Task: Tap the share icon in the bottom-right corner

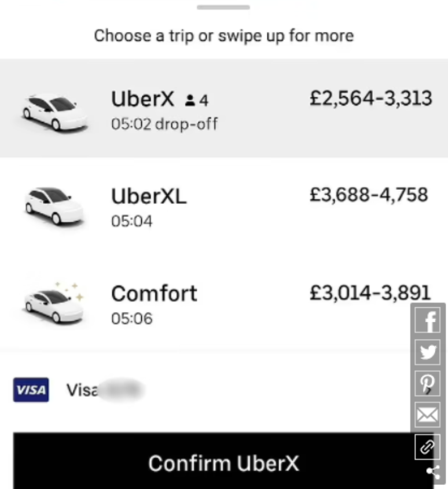Action: [x=433, y=472]
